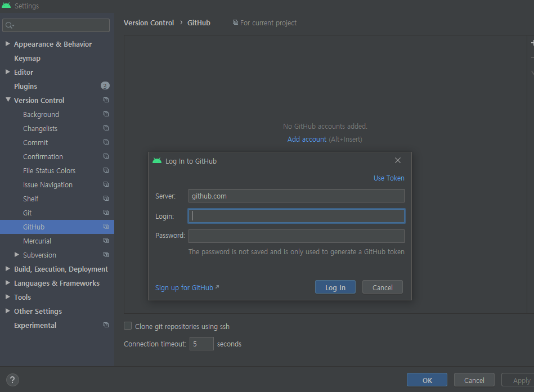Open the Plugins settings page
This screenshot has width=534, height=392.
(25, 86)
